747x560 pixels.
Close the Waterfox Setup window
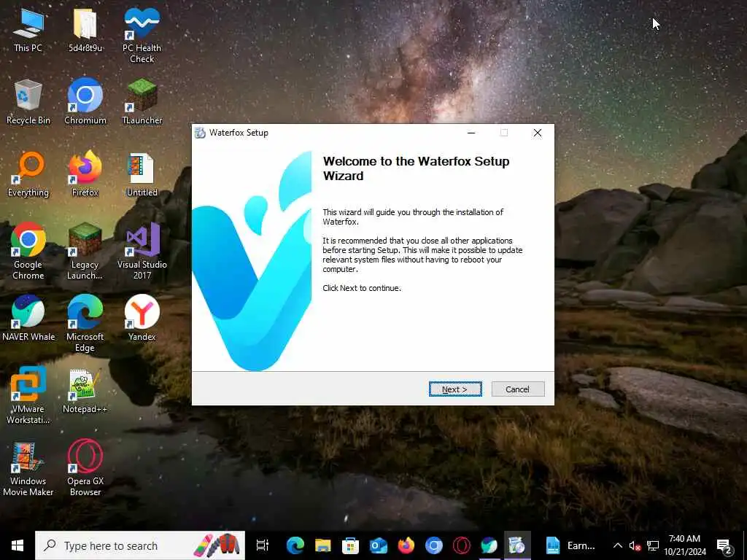pos(538,133)
